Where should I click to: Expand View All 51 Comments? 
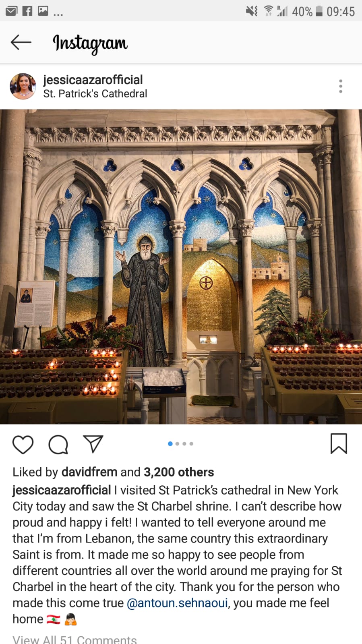pyautogui.click(x=74, y=639)
